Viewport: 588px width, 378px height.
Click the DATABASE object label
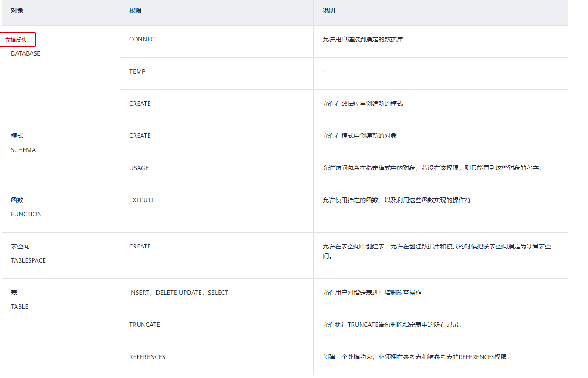[26, 53]
